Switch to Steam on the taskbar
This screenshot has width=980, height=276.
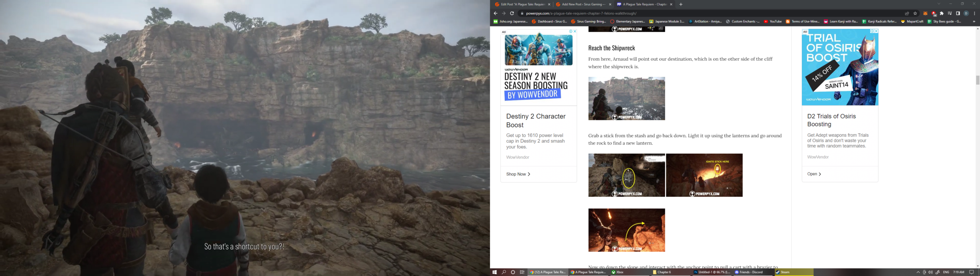[794, 272]
